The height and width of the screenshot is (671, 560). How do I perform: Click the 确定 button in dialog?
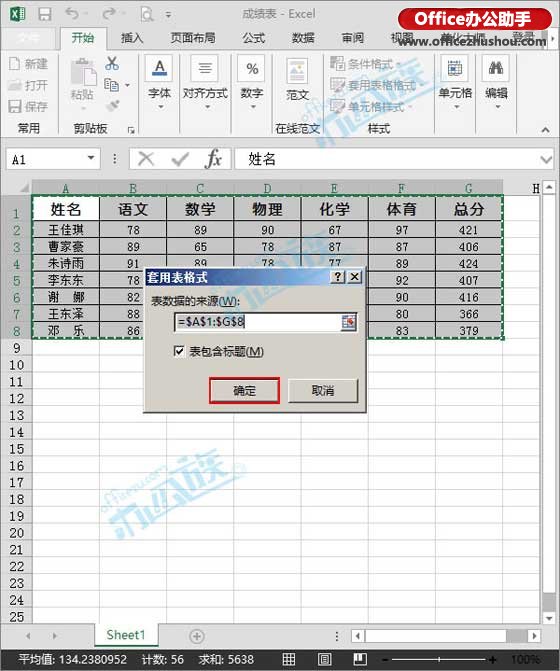pyautogui.click(x=244, y=390)
